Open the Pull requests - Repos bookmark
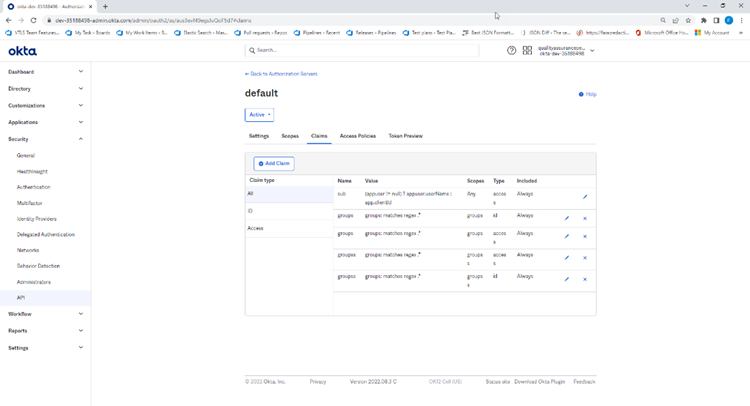Viewport: 750px width, 406px height. (x=261, y=33)
